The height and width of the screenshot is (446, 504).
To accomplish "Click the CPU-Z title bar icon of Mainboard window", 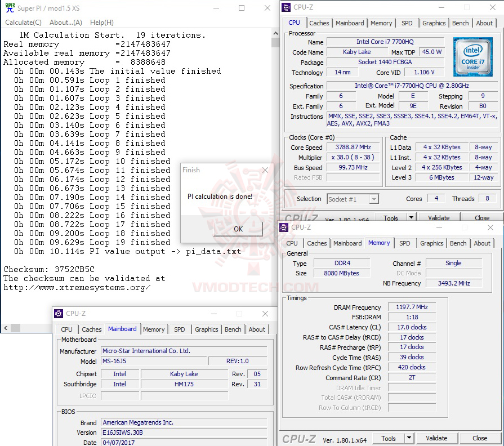I will click(57, 314).
